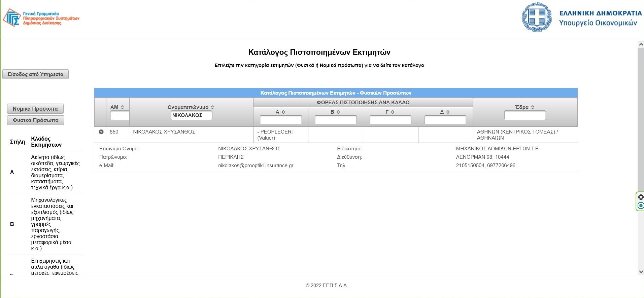Focus the Έδρα filter field
The width and height of the screenshot is (644, 298).
(525, 115)
